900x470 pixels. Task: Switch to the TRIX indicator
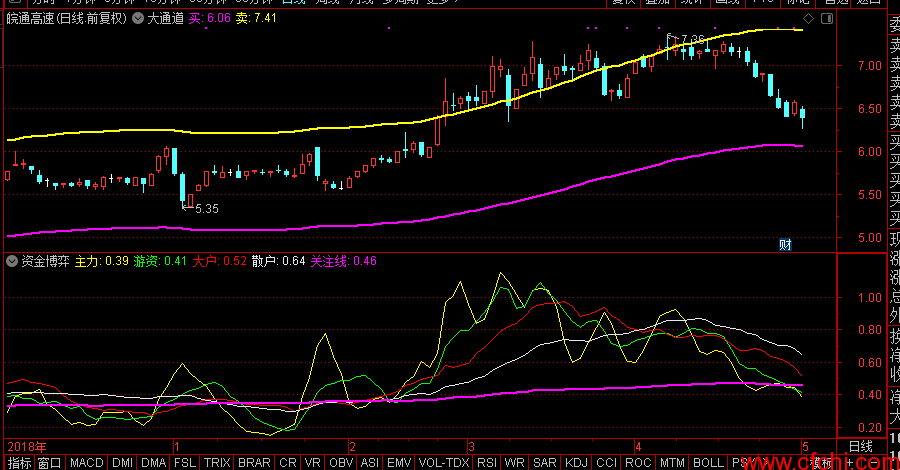tap(217, 463)
